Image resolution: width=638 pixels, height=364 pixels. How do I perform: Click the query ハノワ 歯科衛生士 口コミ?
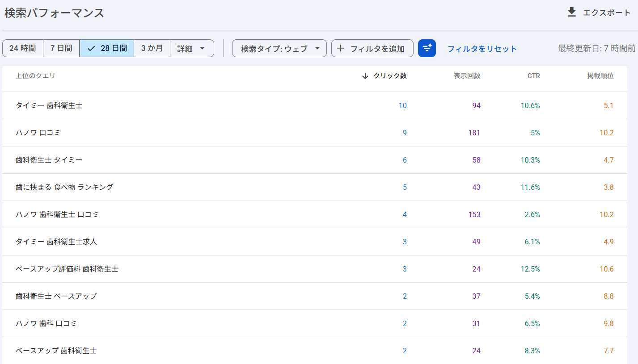coord(57,214)
